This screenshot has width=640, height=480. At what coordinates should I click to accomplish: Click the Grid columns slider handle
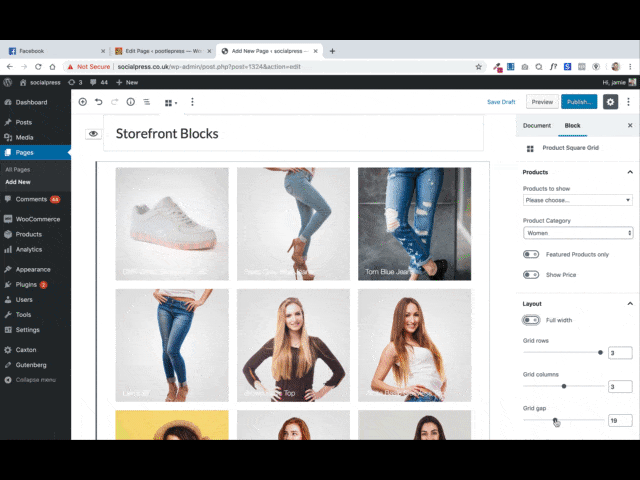pyautogui.click(x=564, y=386)
